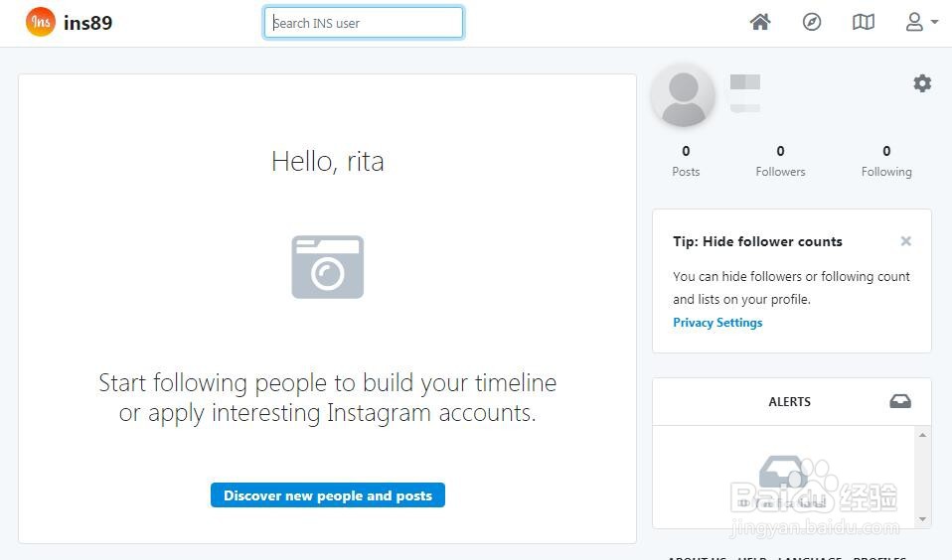Click the inbox icon beside ALERTS
952x560 pixels.
[x=900, y=401]
